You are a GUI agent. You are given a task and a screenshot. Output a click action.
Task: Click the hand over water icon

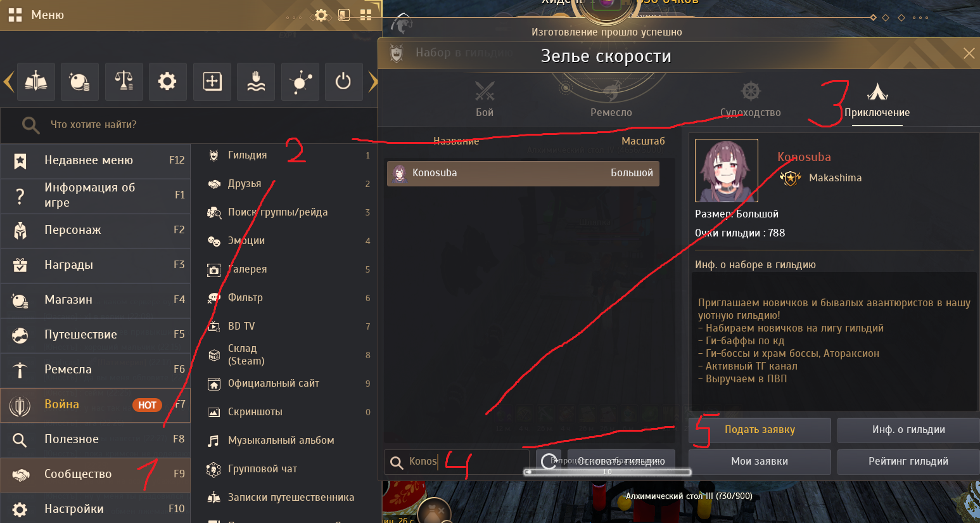tap(255, 81)
